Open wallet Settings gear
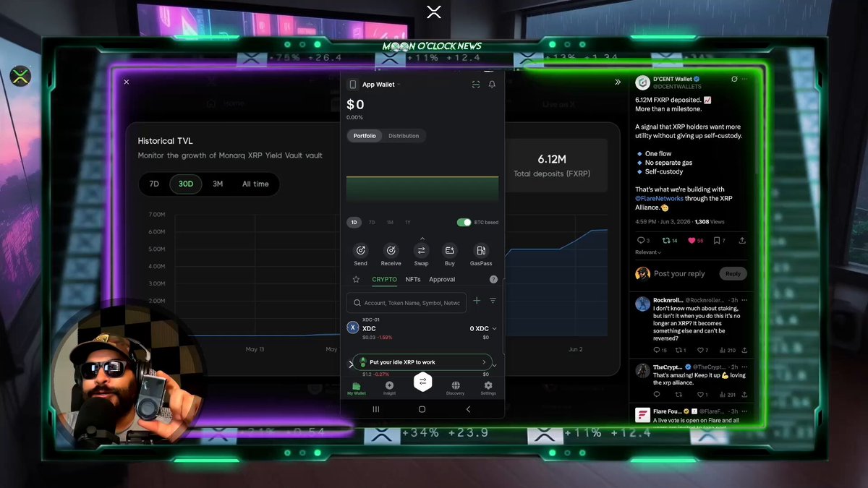Image resolution: width=868 pixels, height=488 pixels. point(488,388)
